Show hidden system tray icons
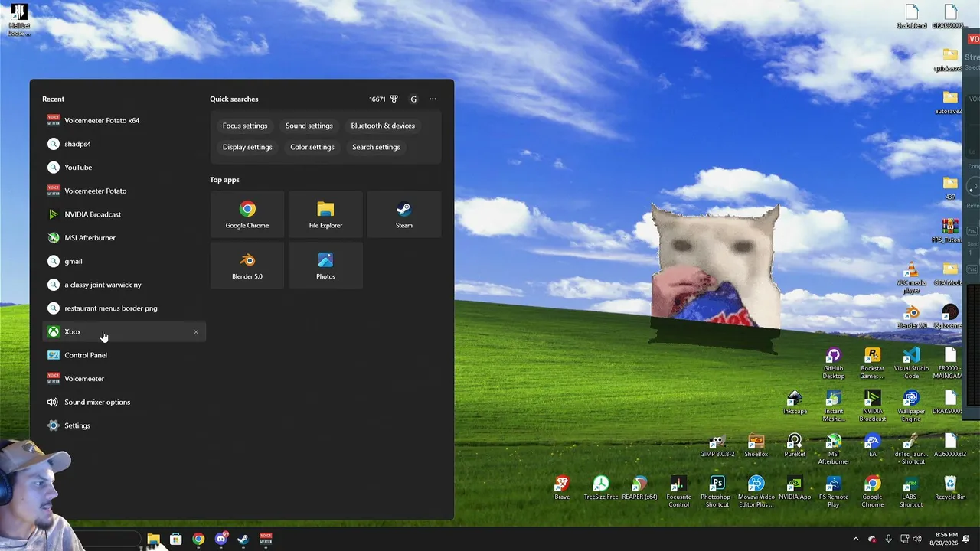Image resolution: width=980 pixels, height=551 pixels. 856,539
